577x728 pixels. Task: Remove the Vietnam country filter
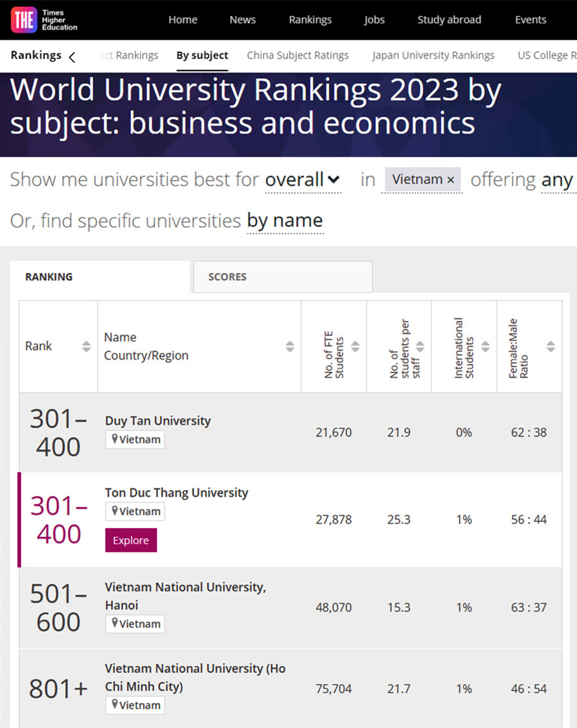(451, 180)
